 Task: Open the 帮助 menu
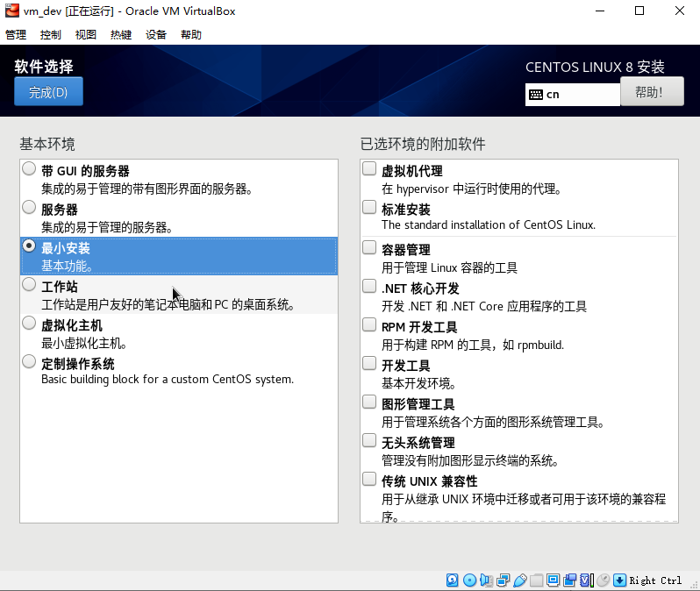[x=191, y=35]
